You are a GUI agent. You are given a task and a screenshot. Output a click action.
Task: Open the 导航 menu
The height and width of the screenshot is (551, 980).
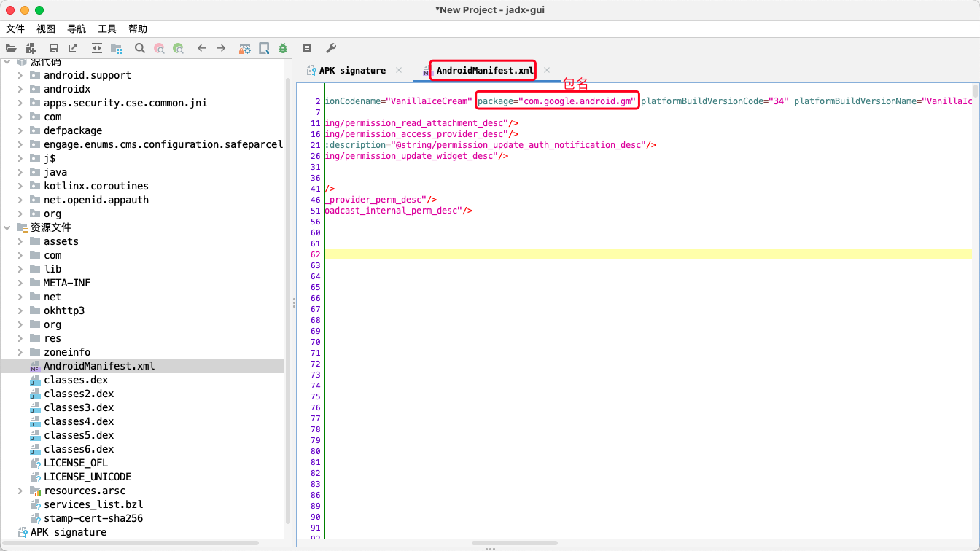[77, 28]
